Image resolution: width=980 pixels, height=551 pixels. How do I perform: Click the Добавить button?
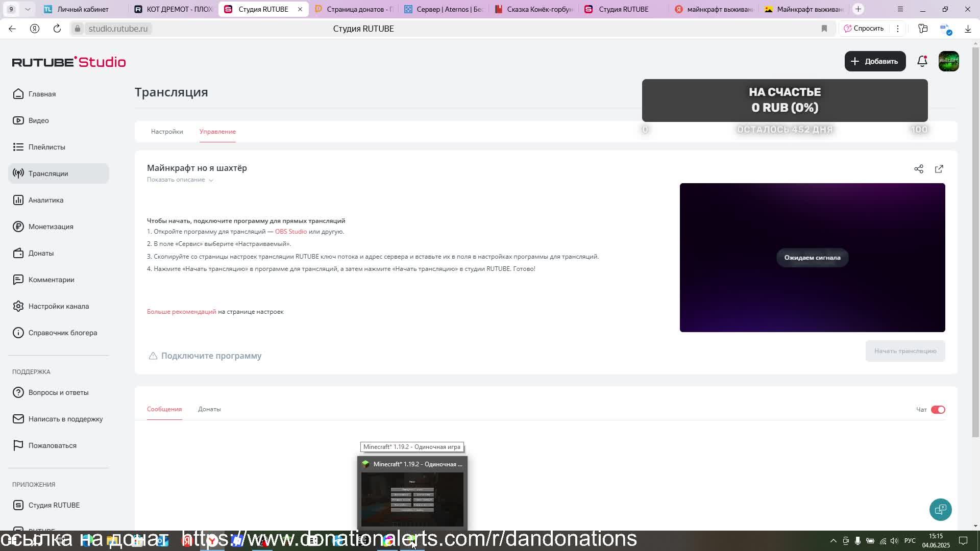(x=875, y=61)
